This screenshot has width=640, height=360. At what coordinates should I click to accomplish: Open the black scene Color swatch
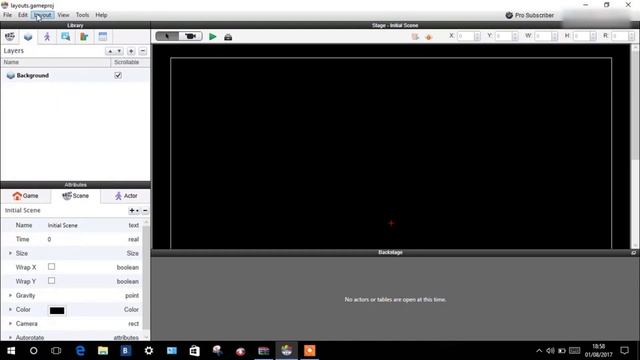(57, 311)
